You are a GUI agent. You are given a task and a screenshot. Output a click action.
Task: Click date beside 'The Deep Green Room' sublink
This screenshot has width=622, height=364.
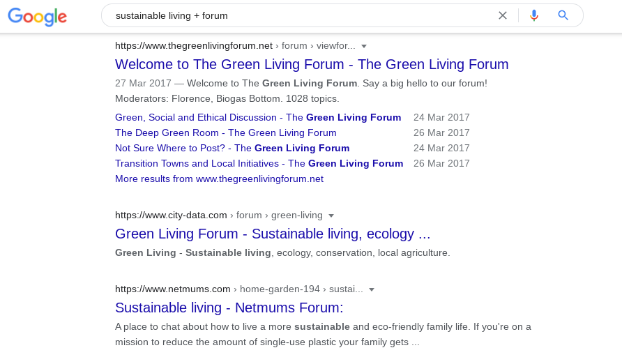click(441, 132)
